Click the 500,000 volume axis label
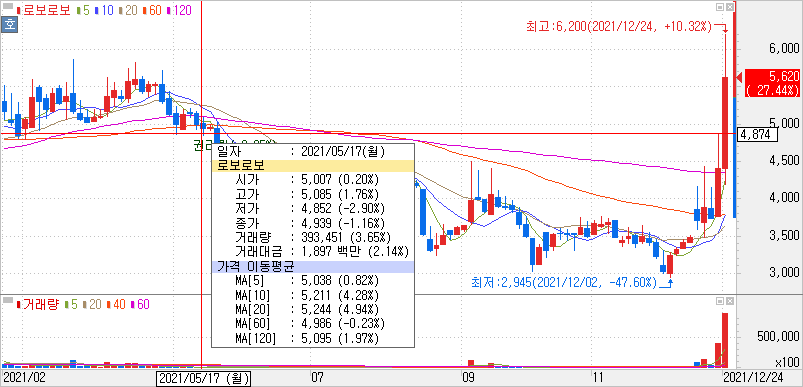 [777, 336]
